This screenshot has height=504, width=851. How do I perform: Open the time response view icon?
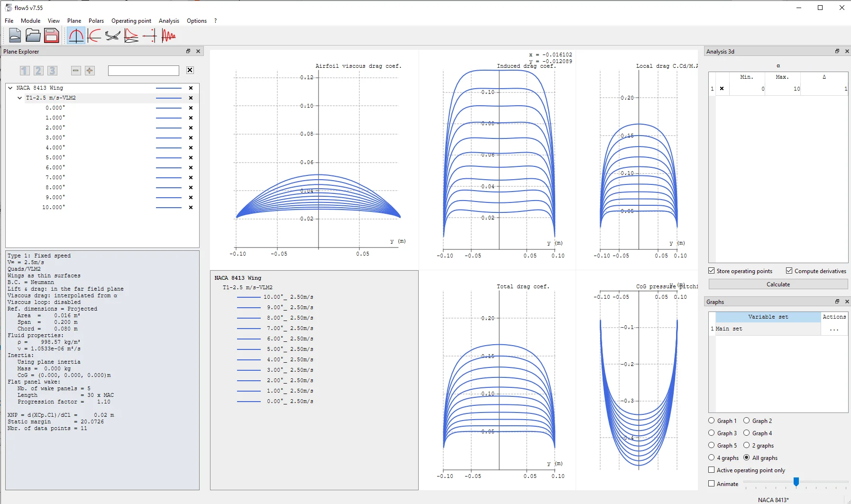point(168,36)
